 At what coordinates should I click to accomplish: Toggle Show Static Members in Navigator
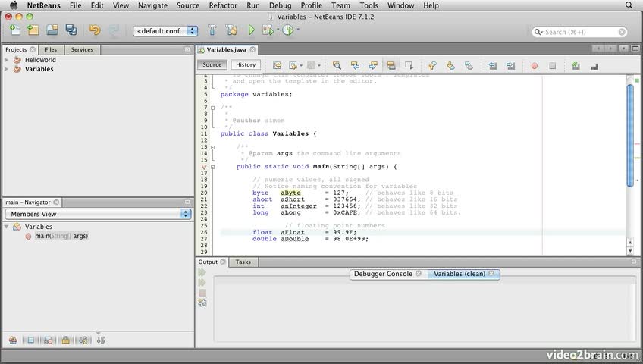(48, 340)
